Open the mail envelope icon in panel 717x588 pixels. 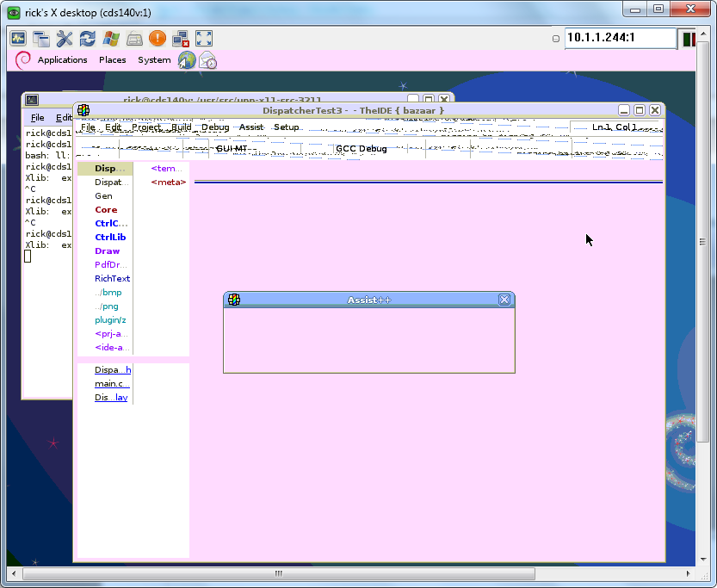click(207, 60)
